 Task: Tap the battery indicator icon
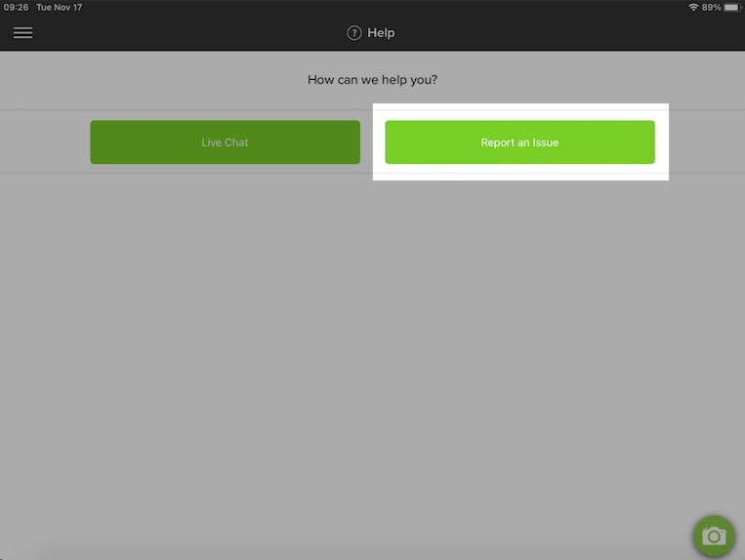[732, 7]
